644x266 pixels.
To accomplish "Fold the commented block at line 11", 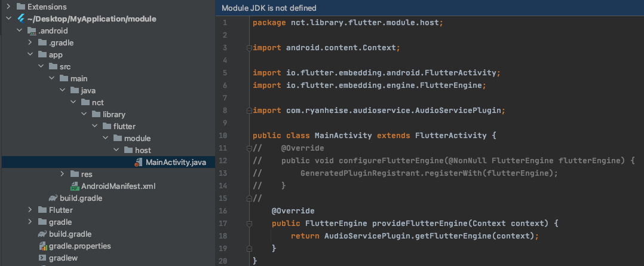I will (x=249, y=148).
